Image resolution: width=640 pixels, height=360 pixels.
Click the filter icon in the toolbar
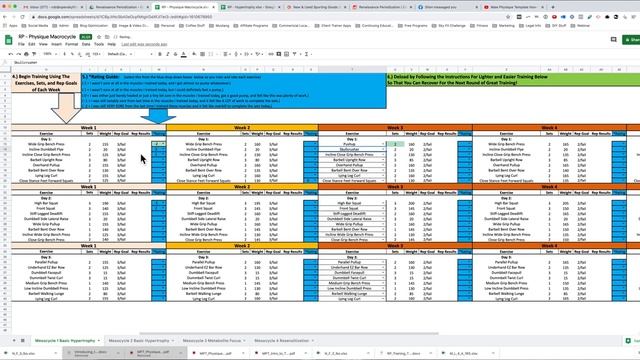[x=295, y=54]
